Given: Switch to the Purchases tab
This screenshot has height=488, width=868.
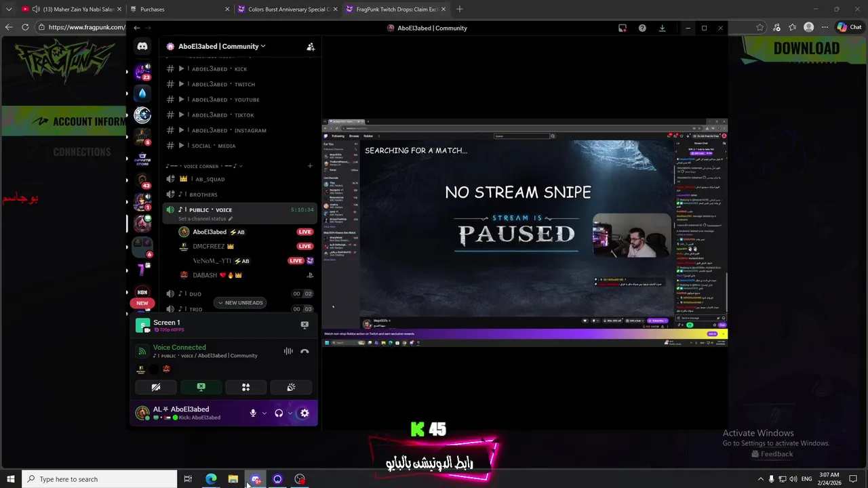Looking at the screenshot, I should (180, 9).
